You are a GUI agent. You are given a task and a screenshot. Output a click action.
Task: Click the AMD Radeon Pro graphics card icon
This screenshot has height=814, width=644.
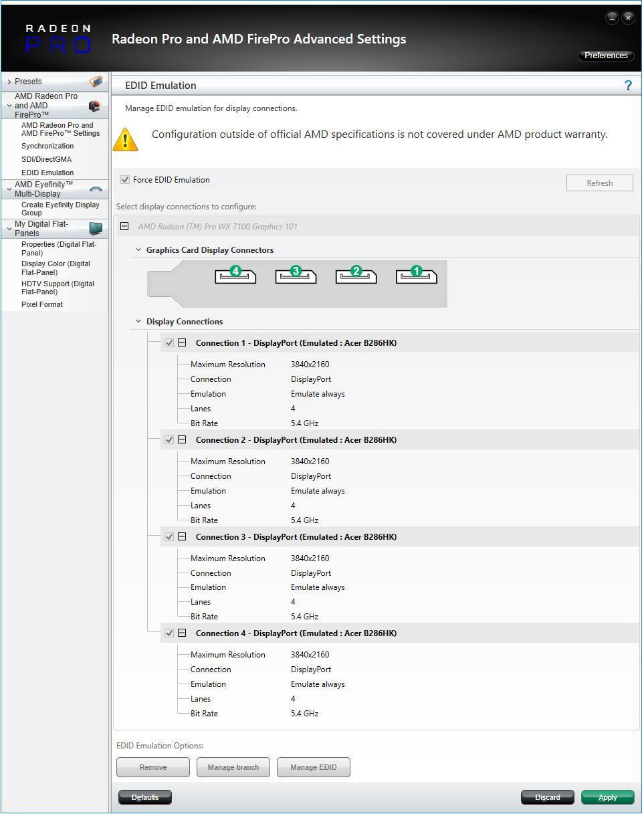(94, 106)
